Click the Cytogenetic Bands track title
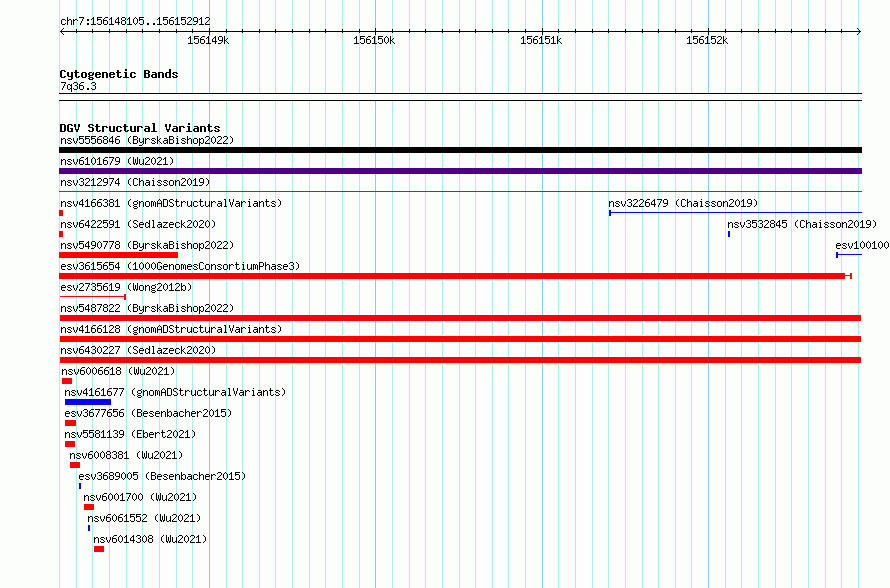Viewport: 890px width, 588px height. 119,74
